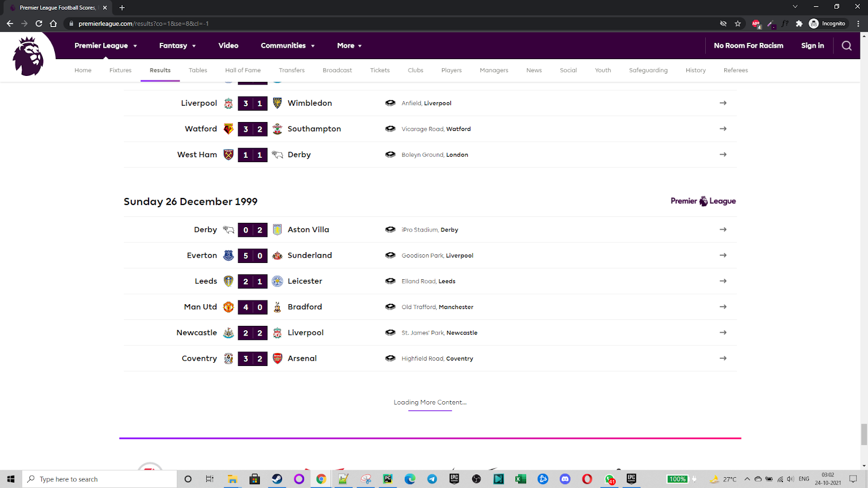Click the Premier League lion logo
This screenshot has height=488, width=868.
(28, 56)
